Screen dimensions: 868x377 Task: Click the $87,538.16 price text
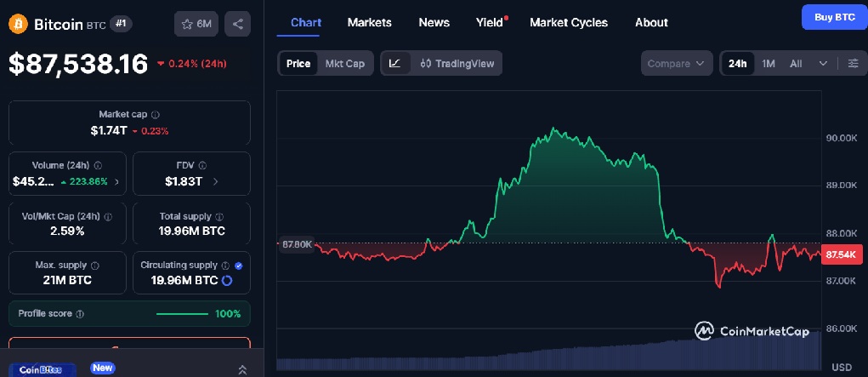(78, 64)
